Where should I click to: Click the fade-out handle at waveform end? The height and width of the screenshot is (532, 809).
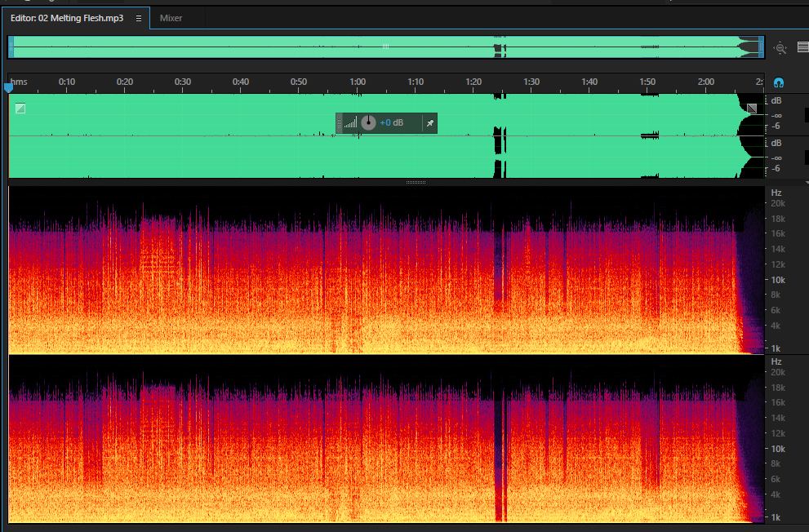[x=752, y=109]
